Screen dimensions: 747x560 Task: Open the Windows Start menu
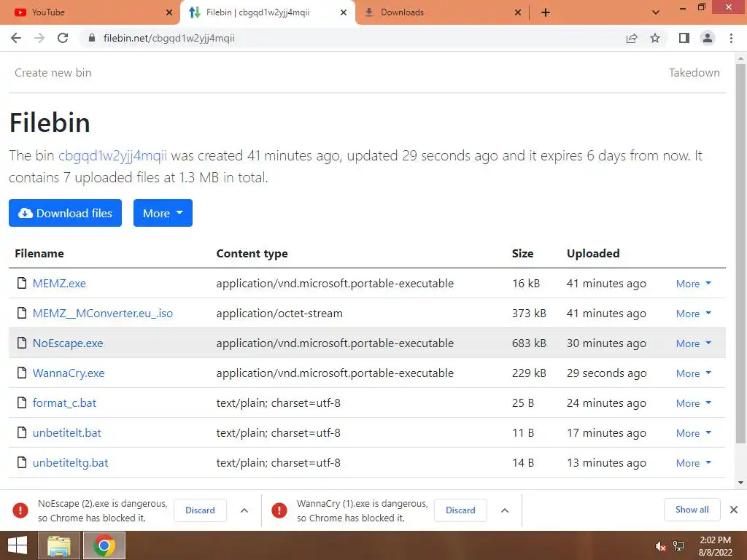point(18,545)
